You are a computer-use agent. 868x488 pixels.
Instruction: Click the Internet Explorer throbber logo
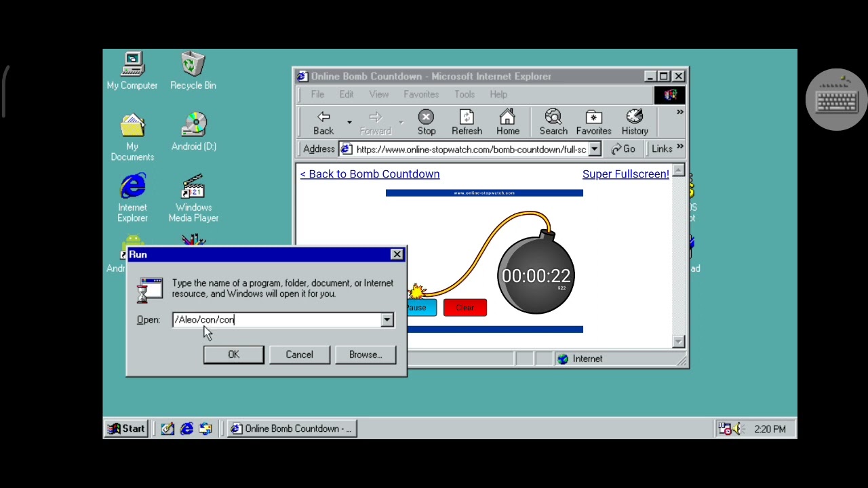click(670, 95)
